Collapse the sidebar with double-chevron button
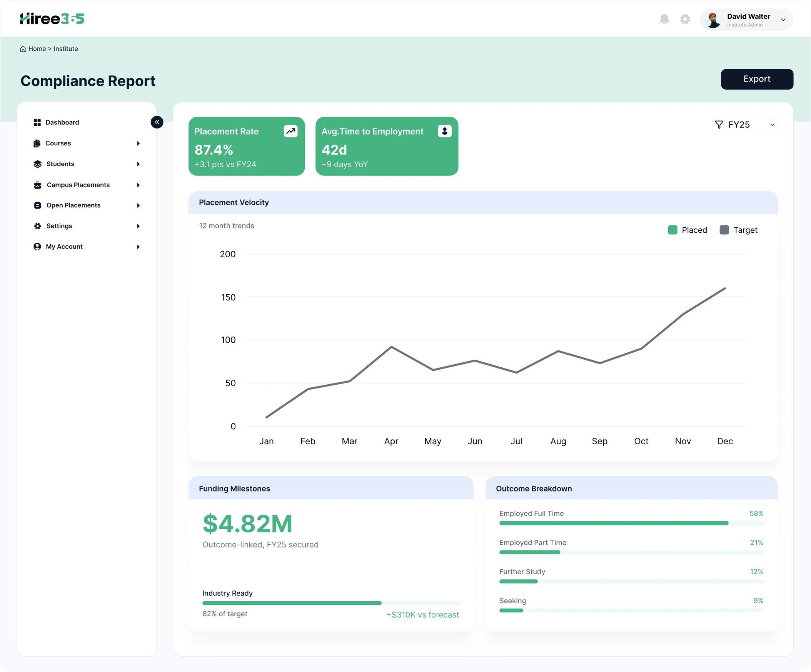 pyautogui.click(x=157, y=122)
